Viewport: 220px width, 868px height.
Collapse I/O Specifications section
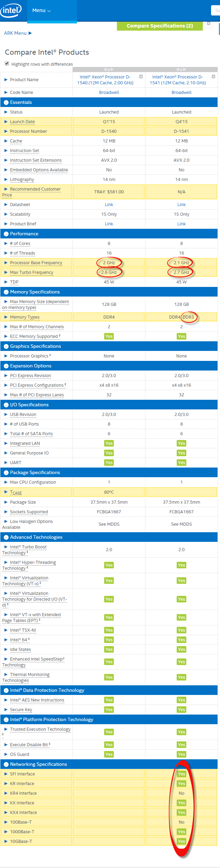pyautogui.click(x=6, y=405)
